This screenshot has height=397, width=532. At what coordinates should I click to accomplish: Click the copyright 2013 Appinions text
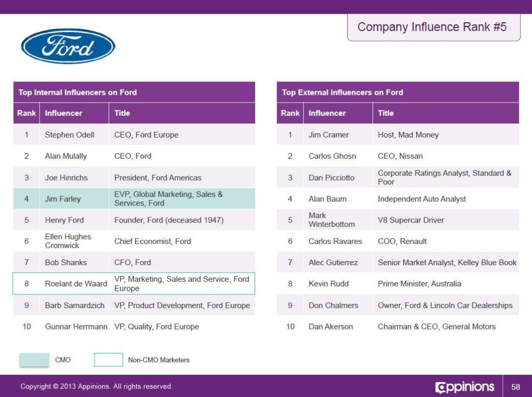(96, 386)
